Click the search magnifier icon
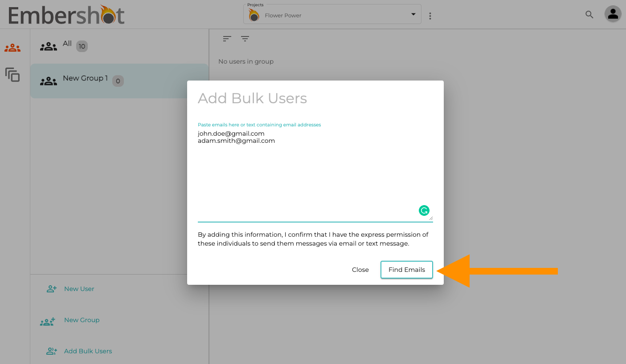 (x=589, y=15)
